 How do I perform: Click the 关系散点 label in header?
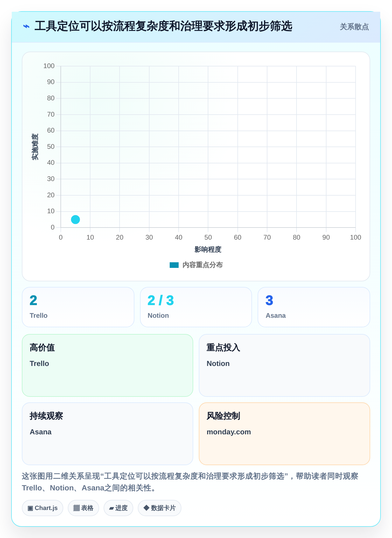pos(354,27)
